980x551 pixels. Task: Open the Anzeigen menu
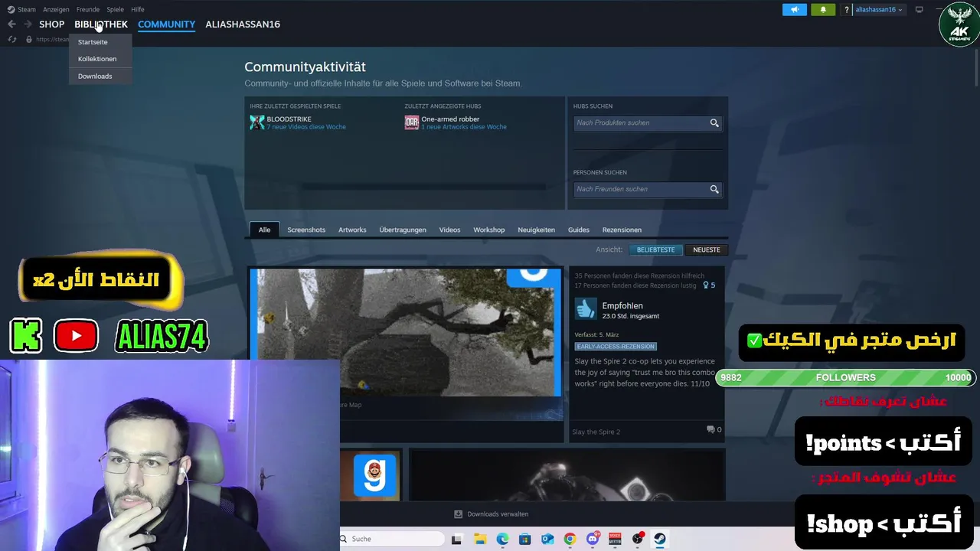point(56,9)
